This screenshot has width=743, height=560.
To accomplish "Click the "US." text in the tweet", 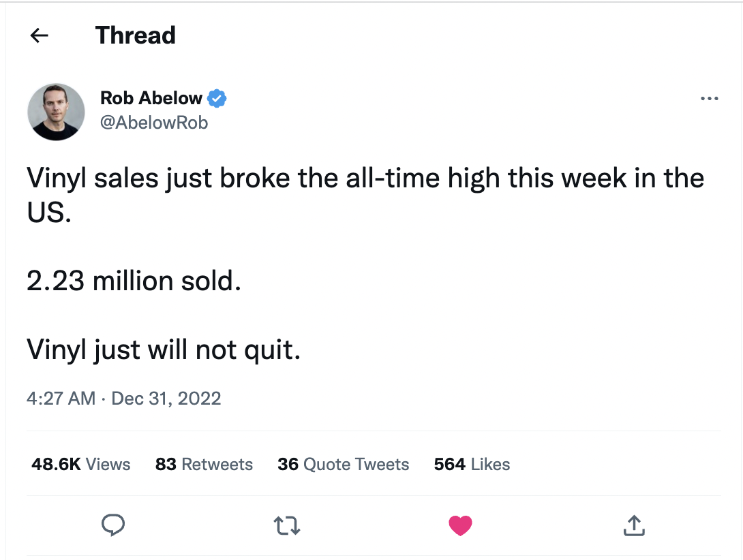I will 48,213.
